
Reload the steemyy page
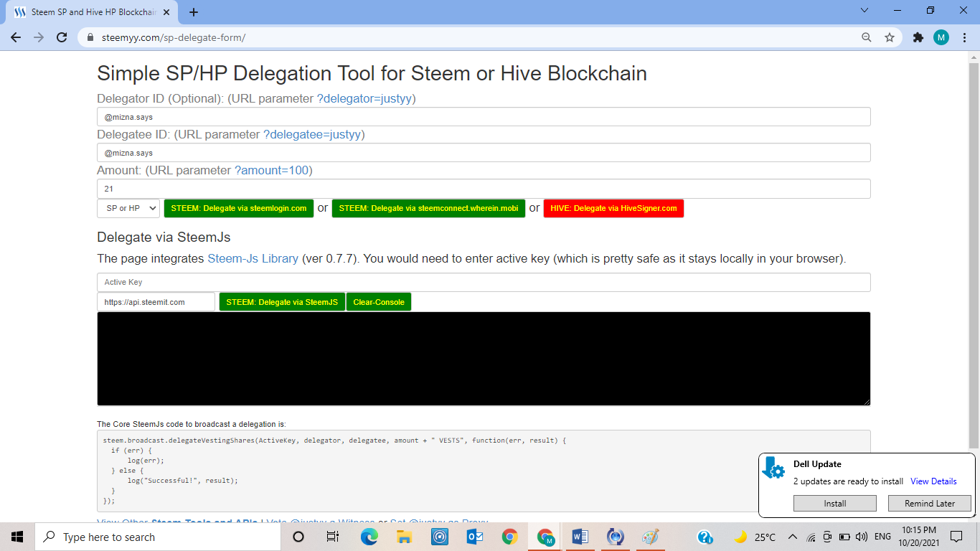62,37
